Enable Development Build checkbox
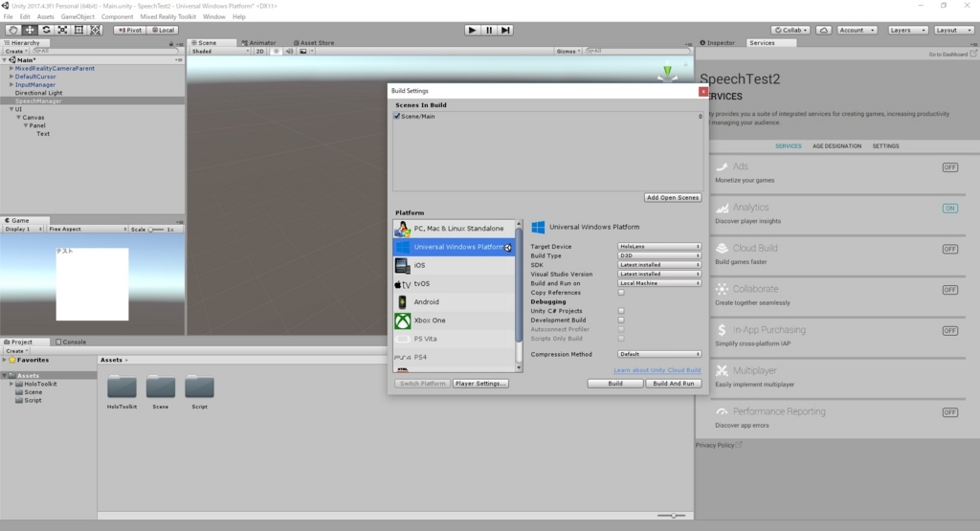The image size is (980, 531). (621, 320)
